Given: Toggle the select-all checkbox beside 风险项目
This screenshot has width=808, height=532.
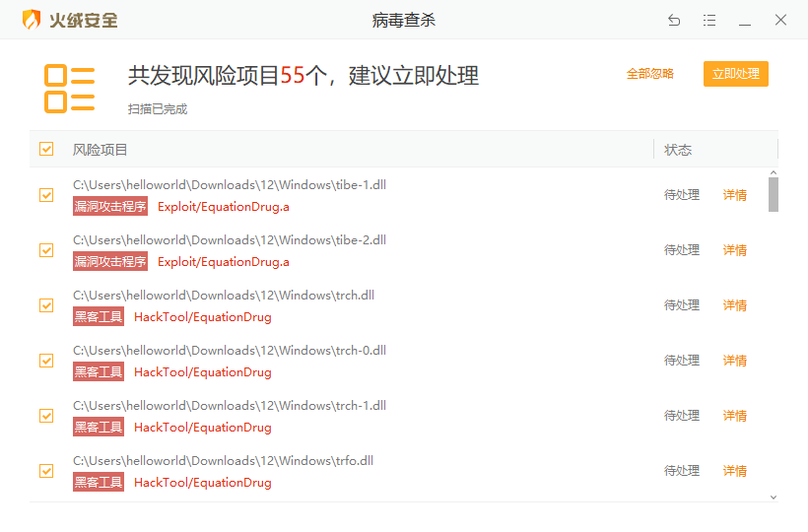Looking at the screenshot, I should point(46,150).
